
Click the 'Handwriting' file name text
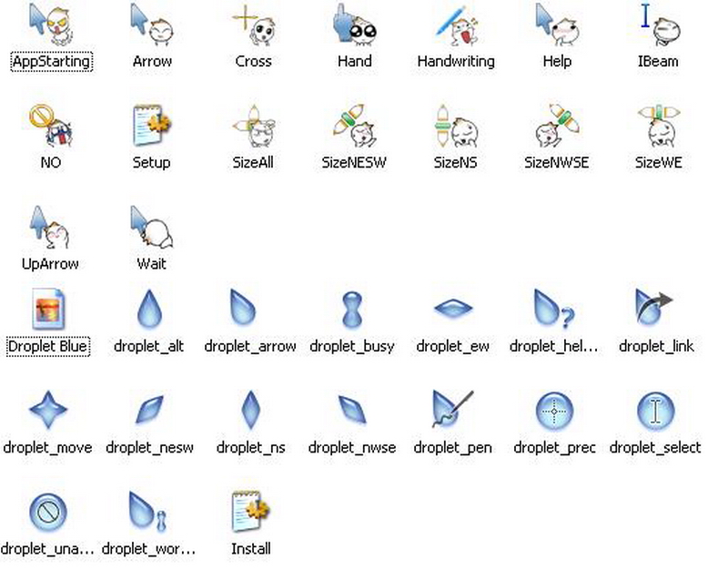[456, 61]
